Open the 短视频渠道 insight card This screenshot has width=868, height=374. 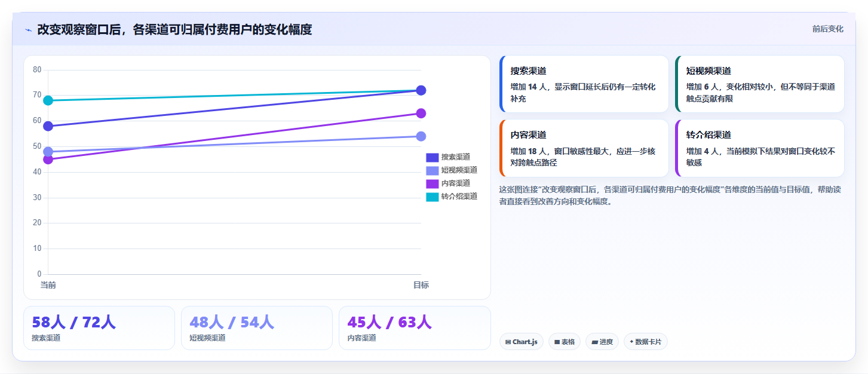(760, 84)
